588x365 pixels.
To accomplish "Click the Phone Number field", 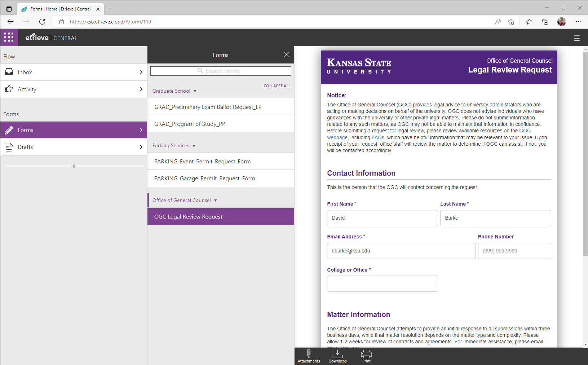I will (x=514, y=251).
